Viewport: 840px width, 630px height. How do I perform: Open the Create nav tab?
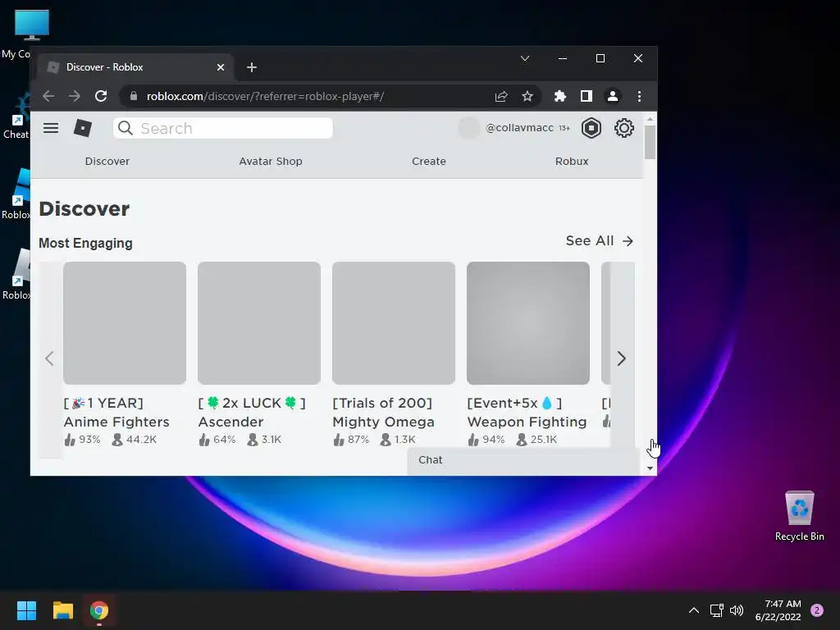click(x=428, y=162)
